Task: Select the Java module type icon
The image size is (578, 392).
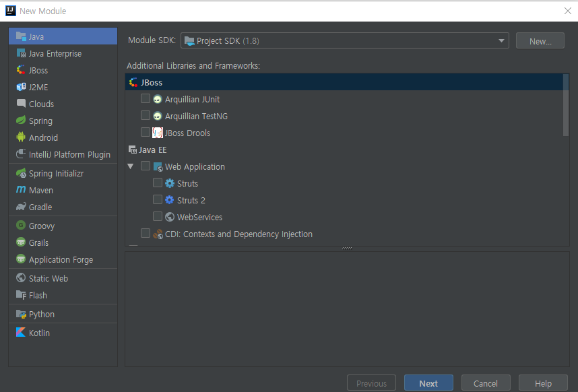Action: point(21,36)
